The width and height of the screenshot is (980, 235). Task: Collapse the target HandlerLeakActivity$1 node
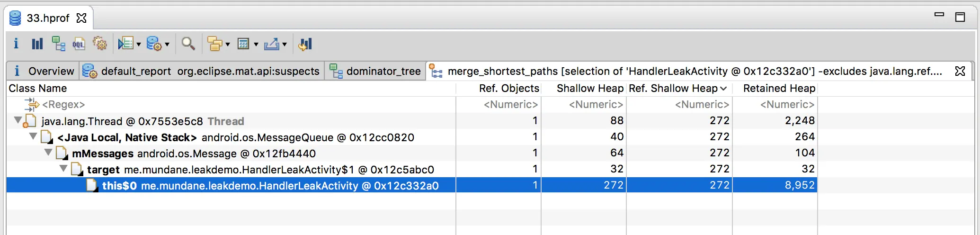63,169
